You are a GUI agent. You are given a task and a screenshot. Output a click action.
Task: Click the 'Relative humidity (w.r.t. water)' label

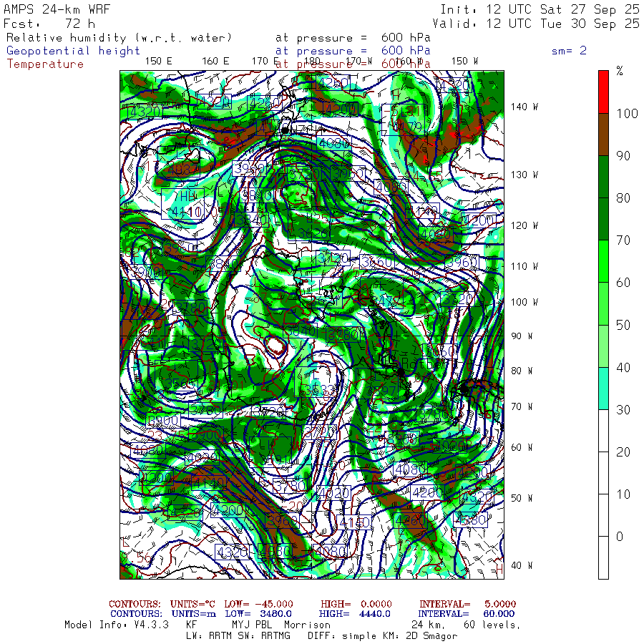(119, 37)
